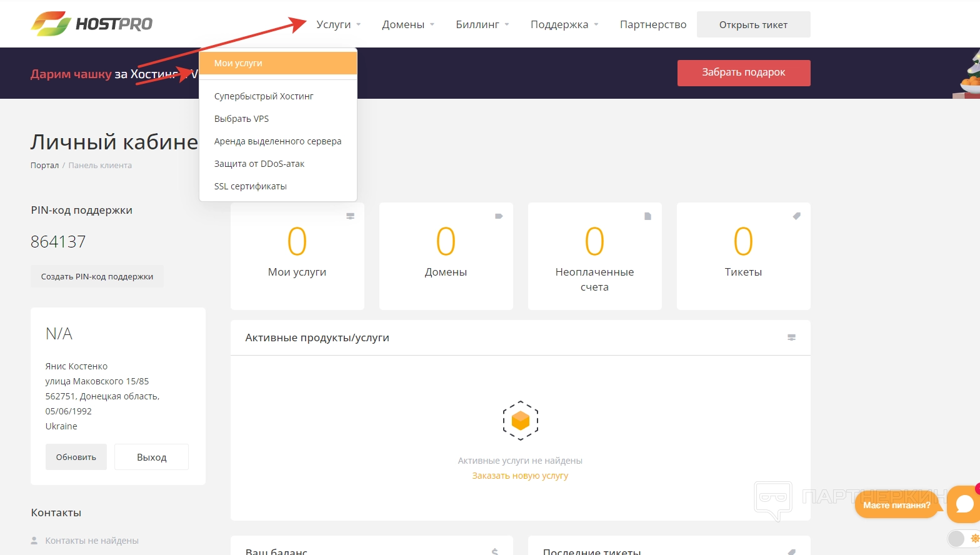Click server icon in Мои услуги card
This screenshot has height=555, width=980.
point(351,216)
